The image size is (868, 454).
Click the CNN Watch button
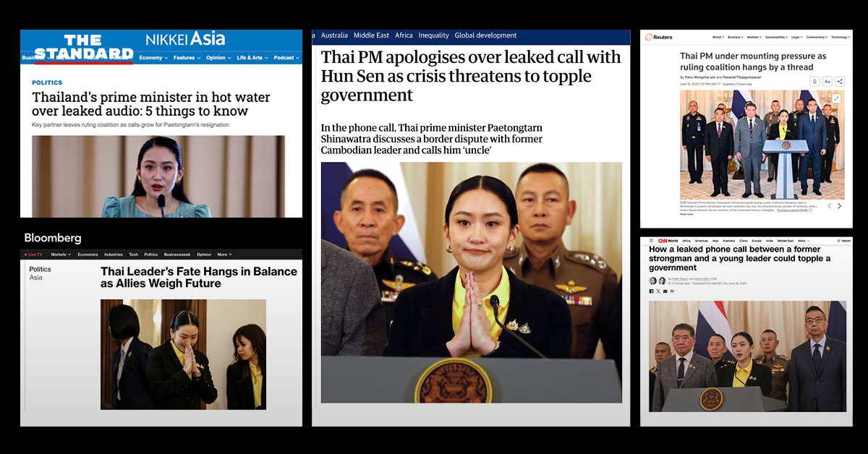click(x=843, y=241)
